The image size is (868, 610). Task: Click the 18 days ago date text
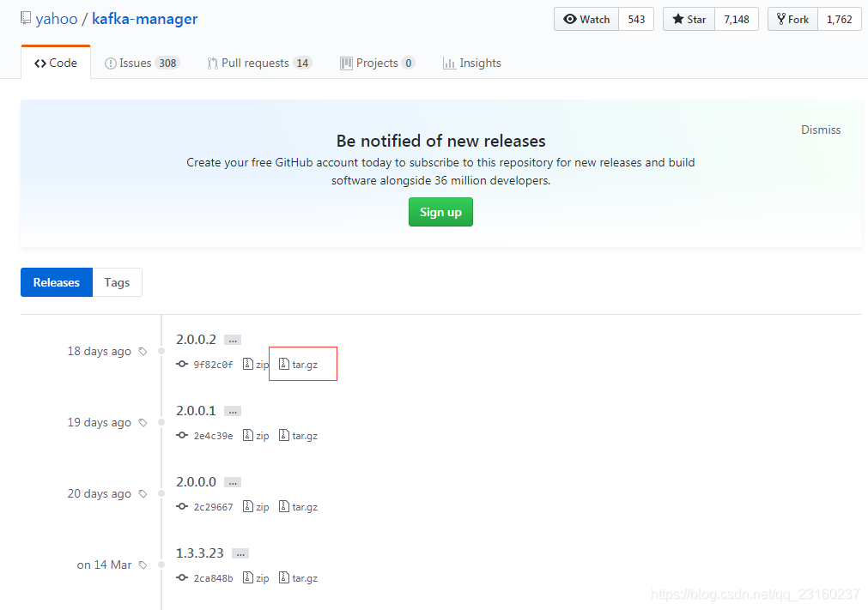(x=99, y=351)
